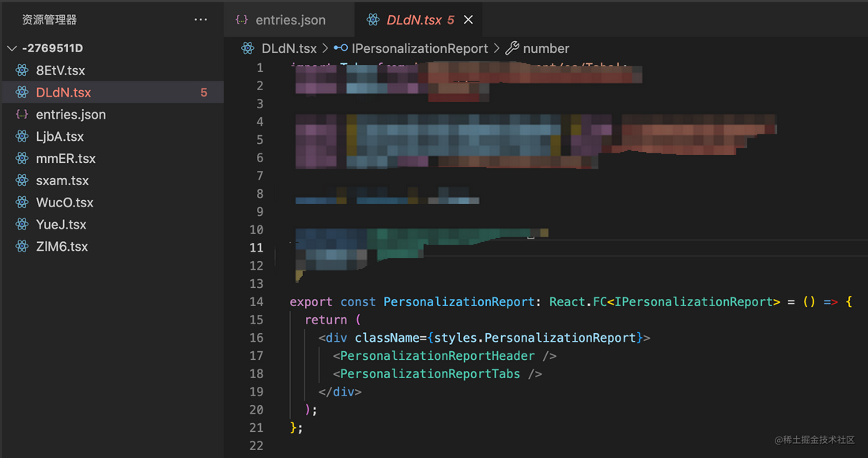Click the React icon beside sxam.tsx
The image size is (868, 458).
click(22, 180)
